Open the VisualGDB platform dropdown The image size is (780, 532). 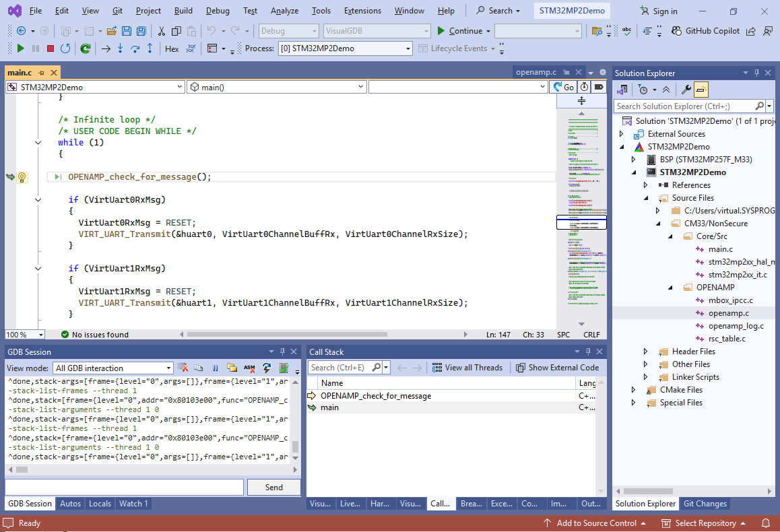click(377, 31)
